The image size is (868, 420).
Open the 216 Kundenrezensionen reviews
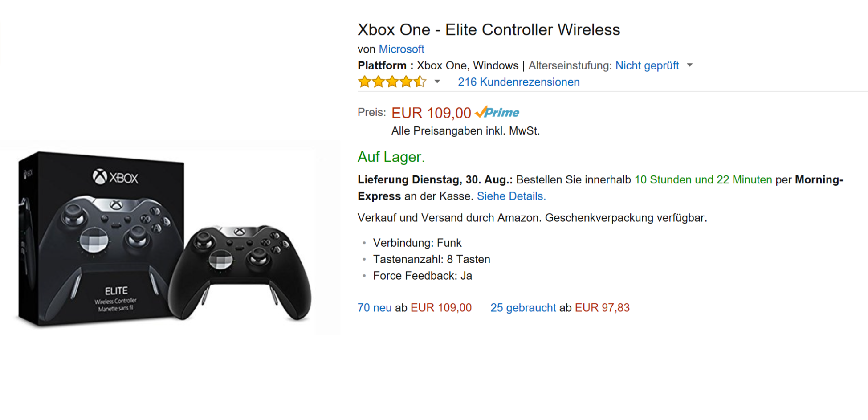pyautogui.click(x=518, y=82)
